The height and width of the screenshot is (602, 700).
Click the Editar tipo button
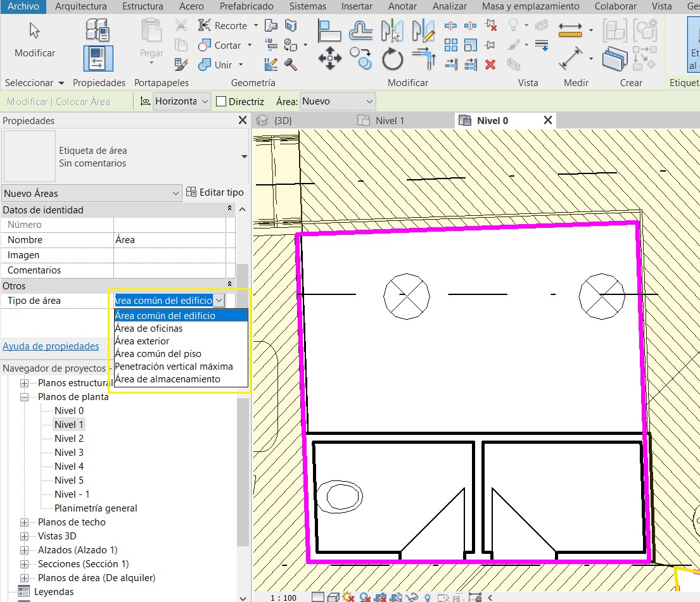coord(215,192)
